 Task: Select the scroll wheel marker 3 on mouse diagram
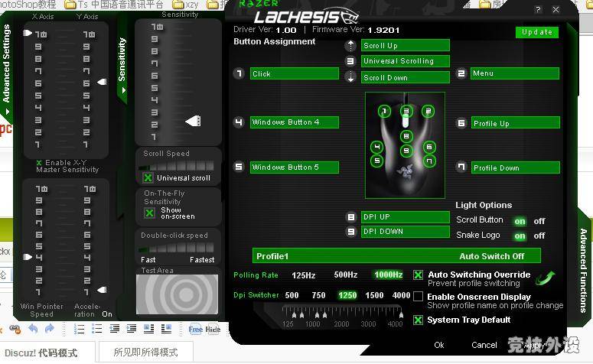coord(406,112)
